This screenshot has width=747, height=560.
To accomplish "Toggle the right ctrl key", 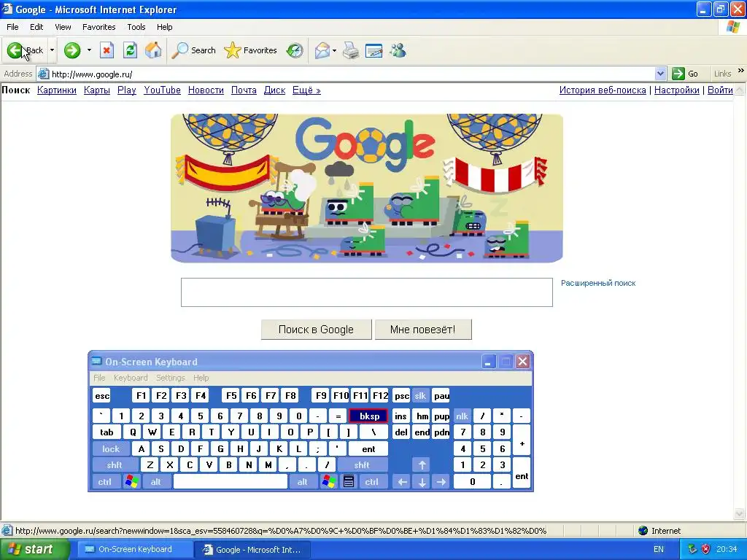I will (x=372, y=481).
